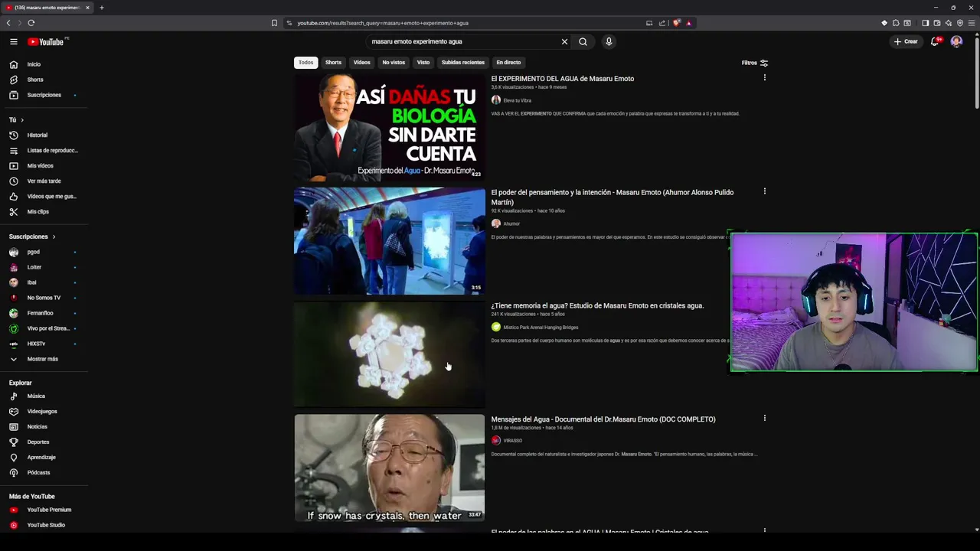Play the Así dañas tu biología thumbnail
The width and height of the screenshot is (980, 551).
[389, 127]
